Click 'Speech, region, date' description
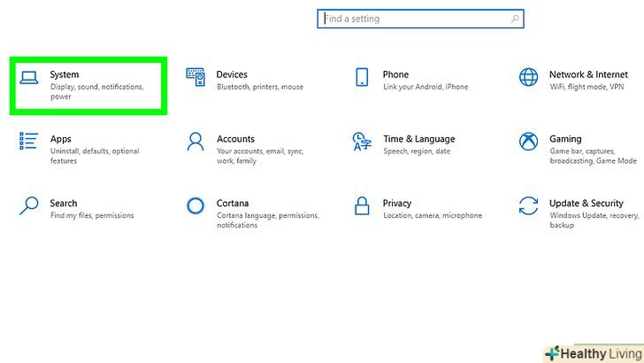Image resolution: width=644 pixels, height=363 pixels. [x=417, y=151]
